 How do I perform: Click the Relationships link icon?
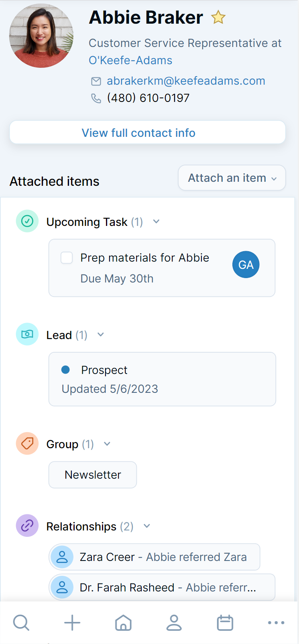click(27, 526)
